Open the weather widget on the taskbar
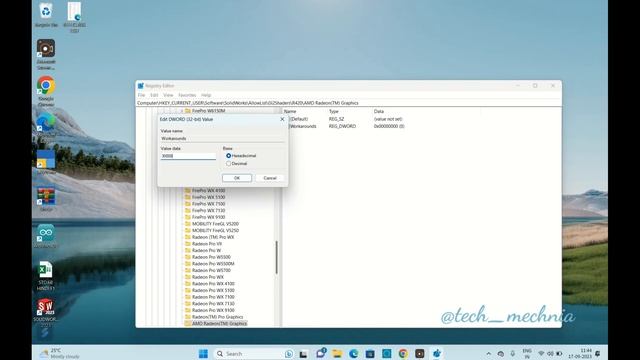 pos(59,353)
